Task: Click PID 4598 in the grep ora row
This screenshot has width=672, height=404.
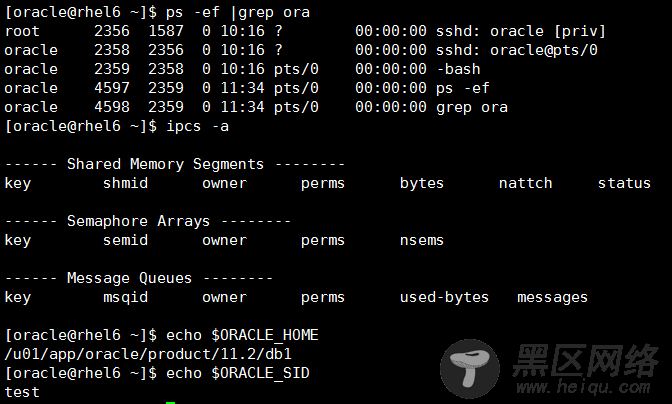Action: 112,107
